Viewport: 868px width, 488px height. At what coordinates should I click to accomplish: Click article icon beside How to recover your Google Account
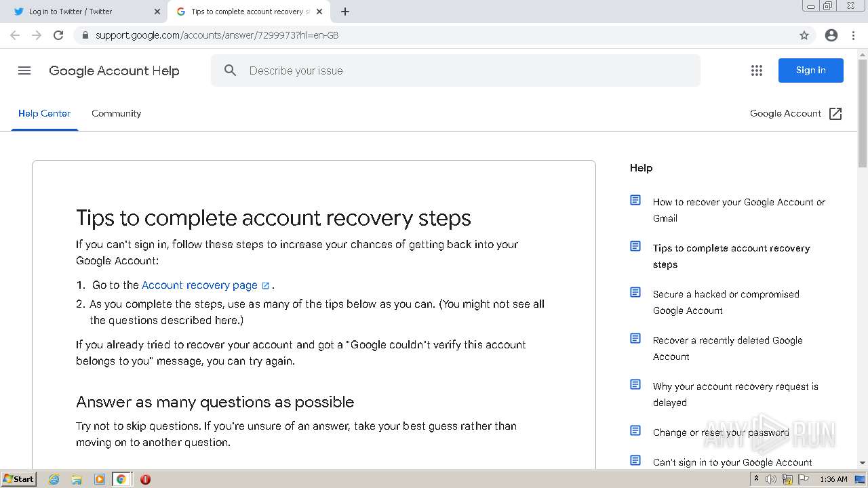pos(635,200)
